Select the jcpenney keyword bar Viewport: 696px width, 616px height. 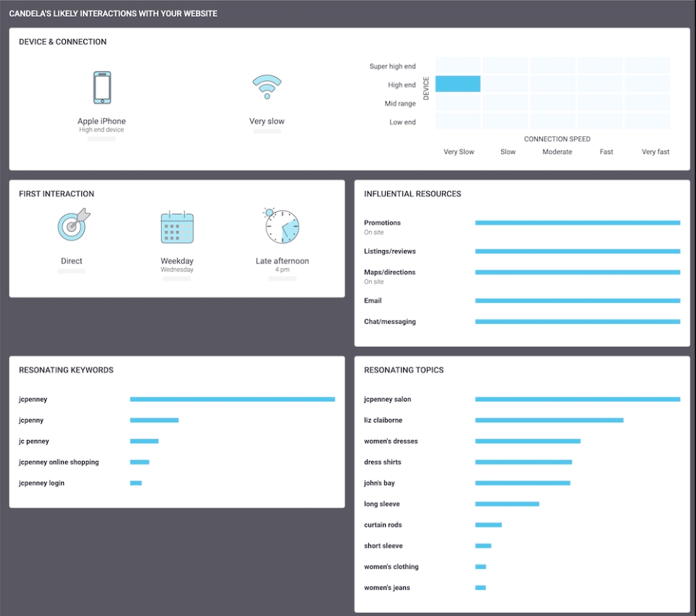pyautogui.click(x=232, y=399)
